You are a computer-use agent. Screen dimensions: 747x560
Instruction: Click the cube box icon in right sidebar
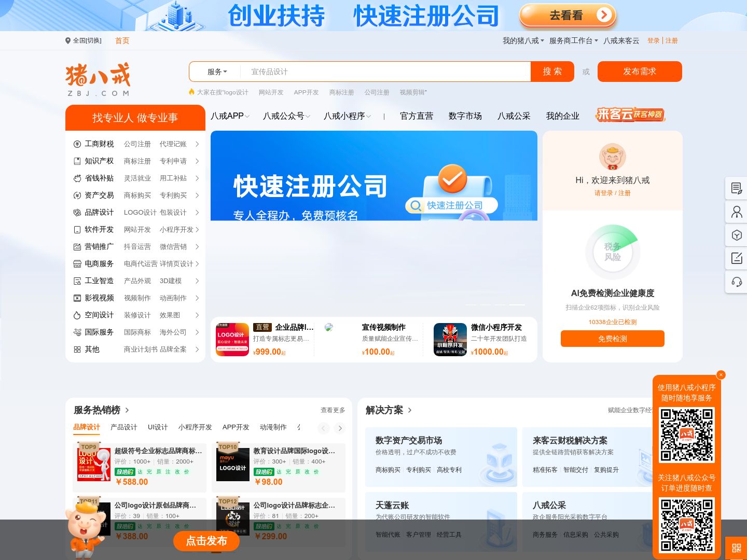(737, 235)
